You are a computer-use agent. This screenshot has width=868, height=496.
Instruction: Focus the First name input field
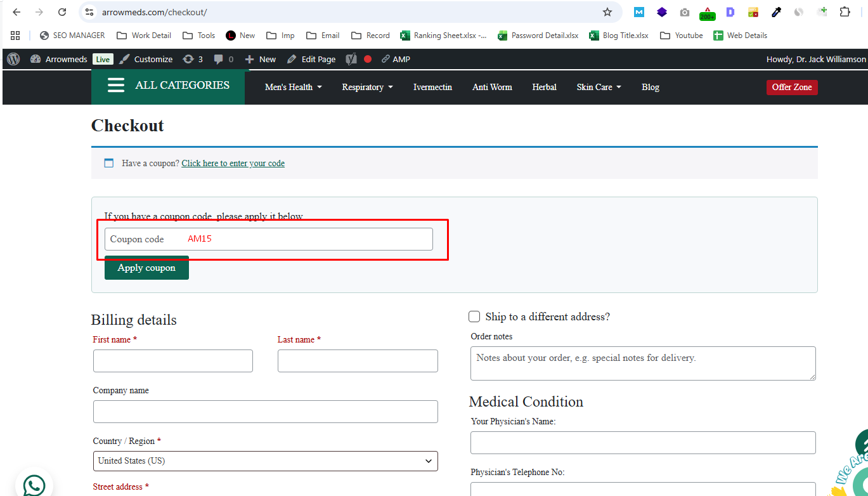[172, 361]
